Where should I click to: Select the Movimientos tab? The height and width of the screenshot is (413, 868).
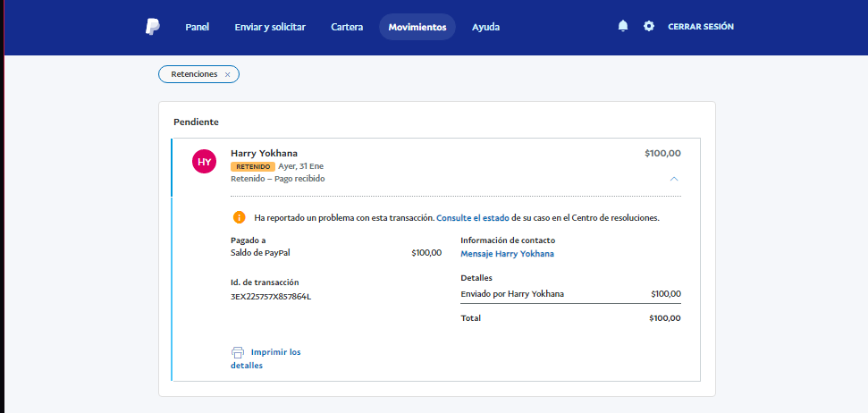pyautogui.click(x=417, y=27)
